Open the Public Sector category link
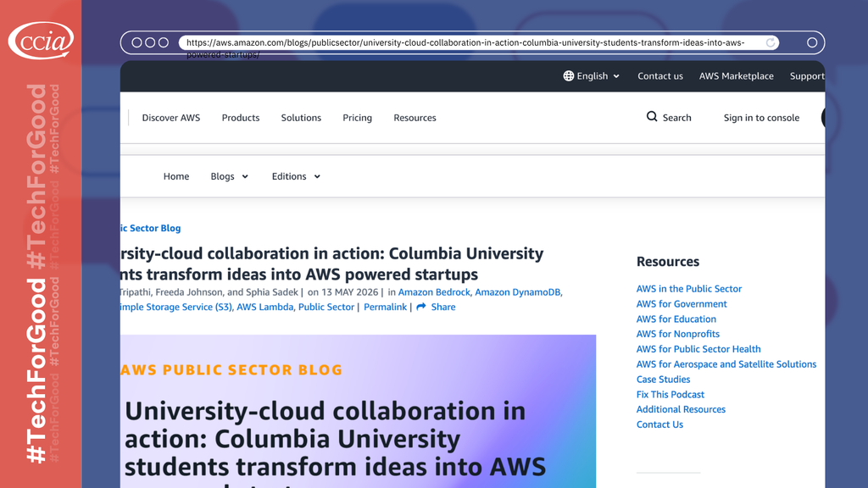Screen dimensions: 868x488 (x=326, y=307)
